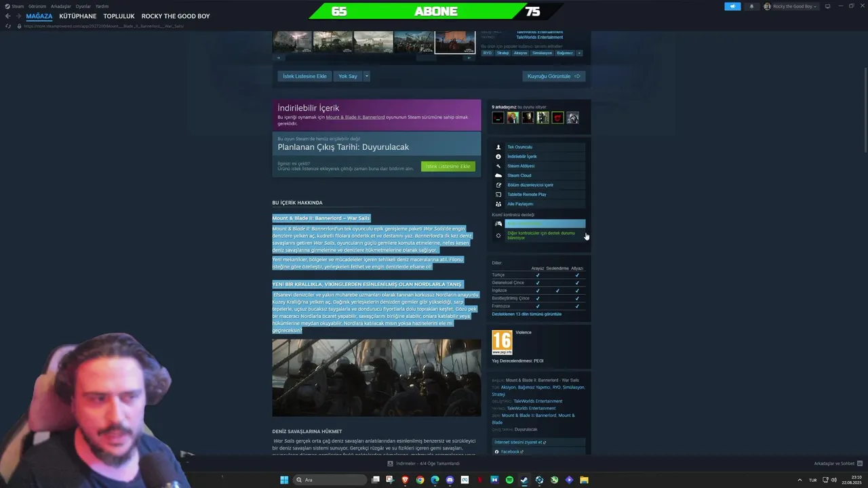This screenshot has height=488, width=868.
Task: Open Task View in the taskbar
Action: [376, 480]
